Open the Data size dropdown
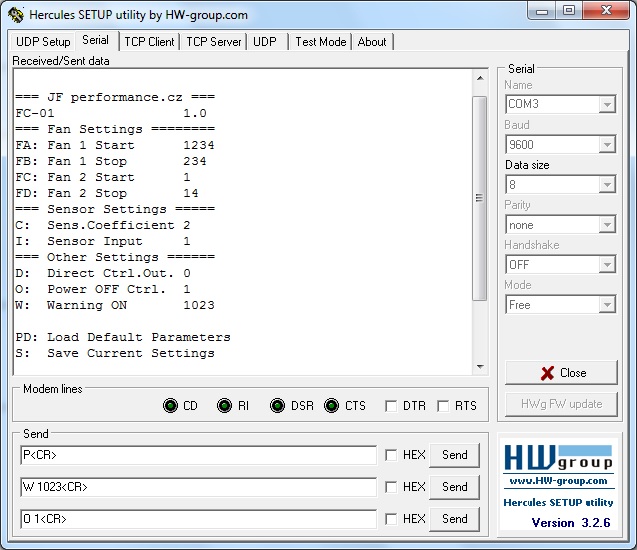637x550 pixels. 606,185
